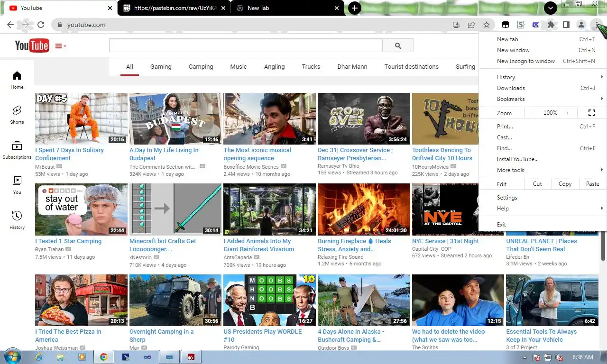Click the Chrome taskbar icon

(x=103, y=357)
